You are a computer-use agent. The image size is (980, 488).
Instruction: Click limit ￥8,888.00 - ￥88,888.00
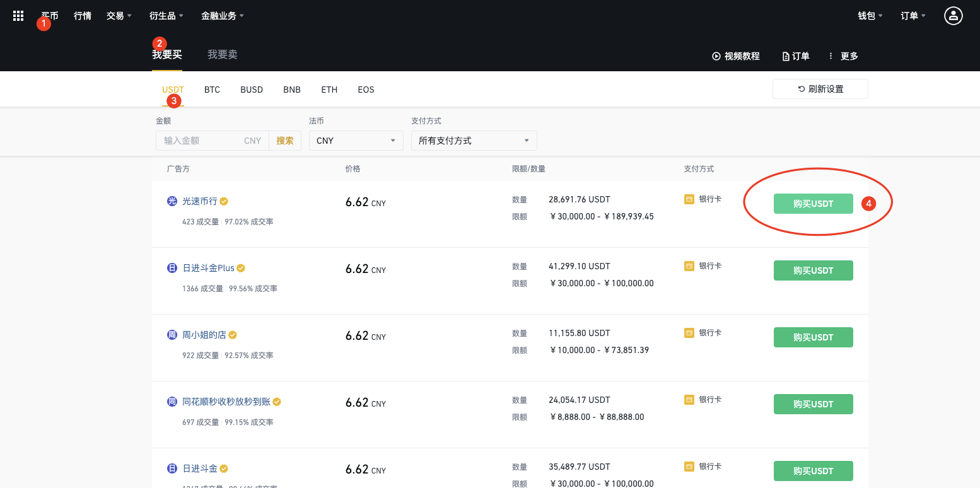click(597, 417)
